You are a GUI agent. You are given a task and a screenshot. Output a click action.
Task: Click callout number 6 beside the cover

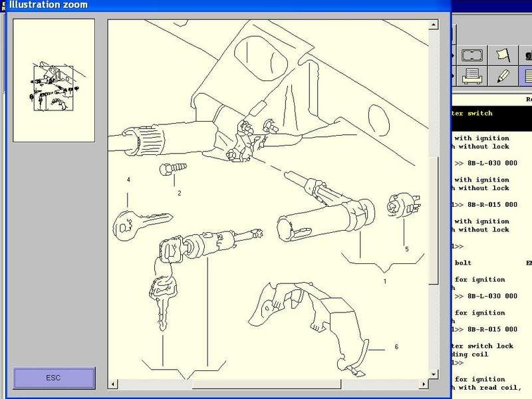[x=396, y=347]
